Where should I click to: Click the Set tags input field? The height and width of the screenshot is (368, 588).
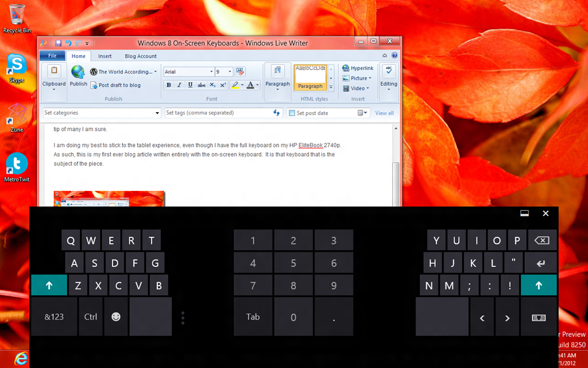(218, 113)
